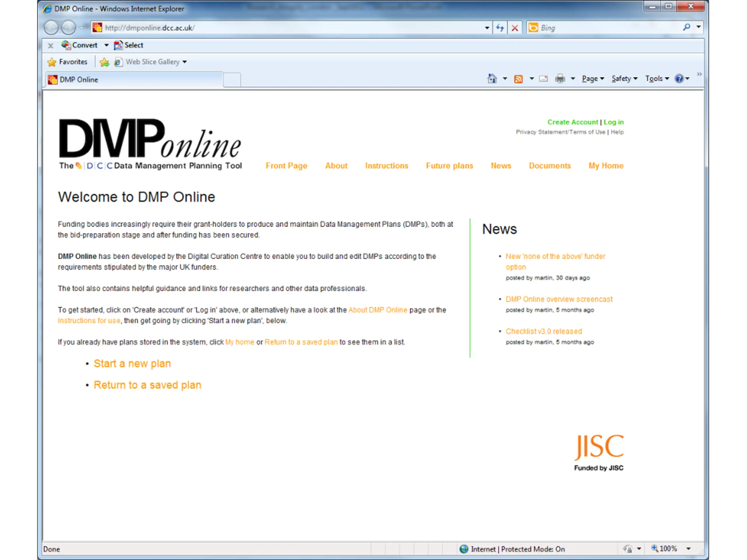Image resolution: width=747 pixels, height=560 pixels.
Task: Close the Convert toolbar with X
Action: point(50,45)
